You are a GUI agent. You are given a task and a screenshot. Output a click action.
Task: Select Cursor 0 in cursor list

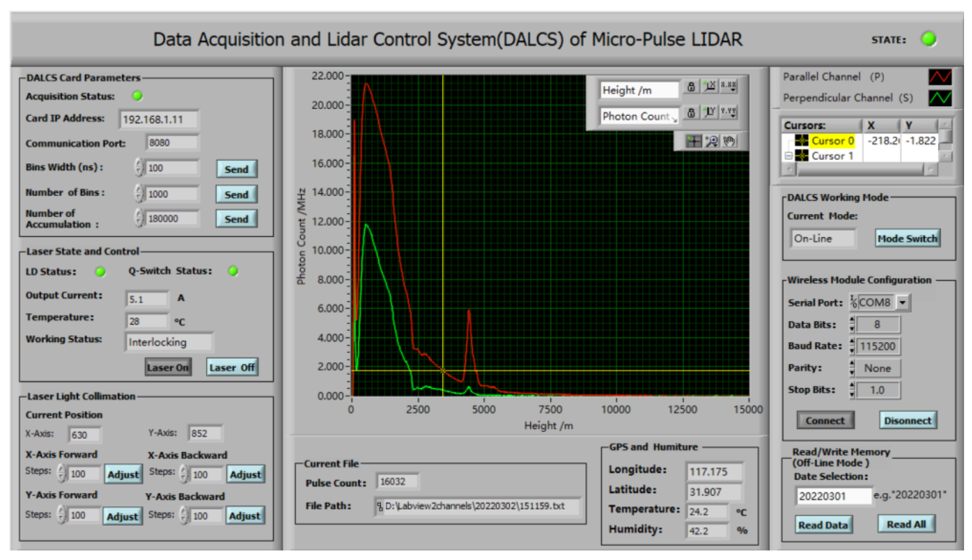point(832,141)
